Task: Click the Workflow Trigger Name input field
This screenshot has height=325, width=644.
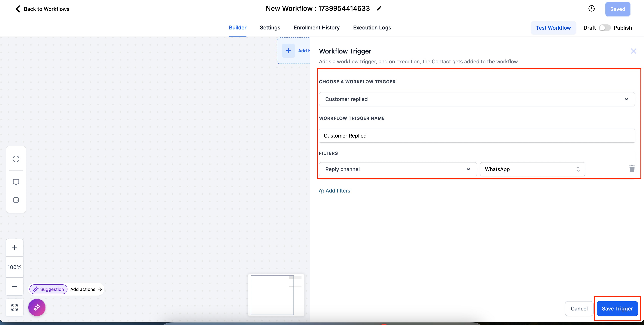Action: 477,136
